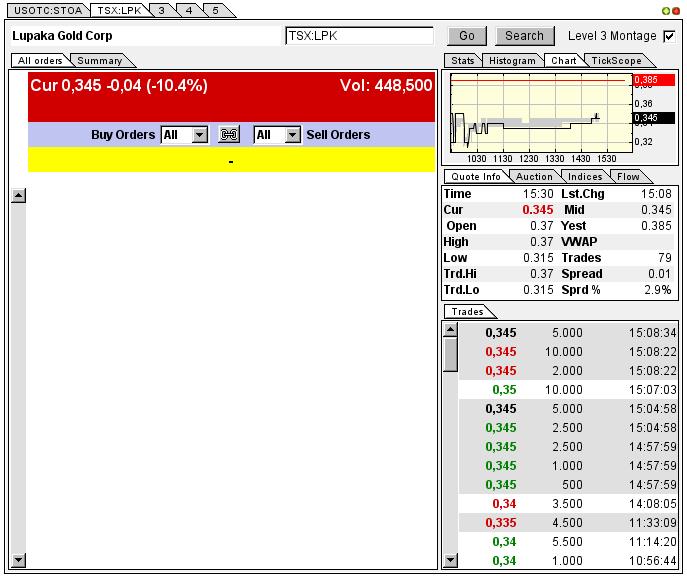Show the Stats tab

pyautogui.click(x=463, y=60)
